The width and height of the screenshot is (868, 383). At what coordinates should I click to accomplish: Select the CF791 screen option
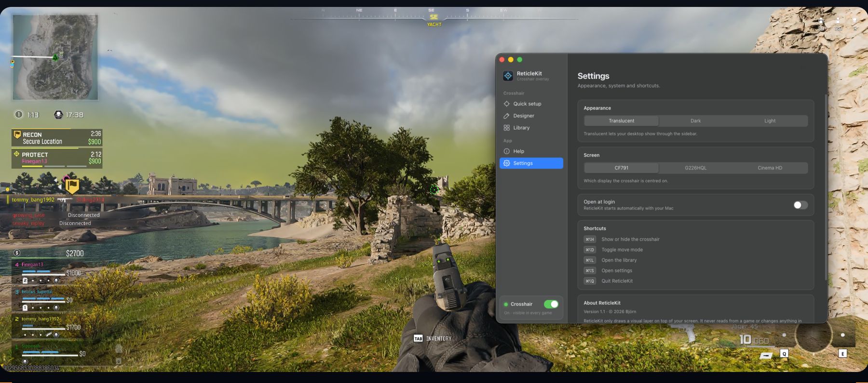621,168
